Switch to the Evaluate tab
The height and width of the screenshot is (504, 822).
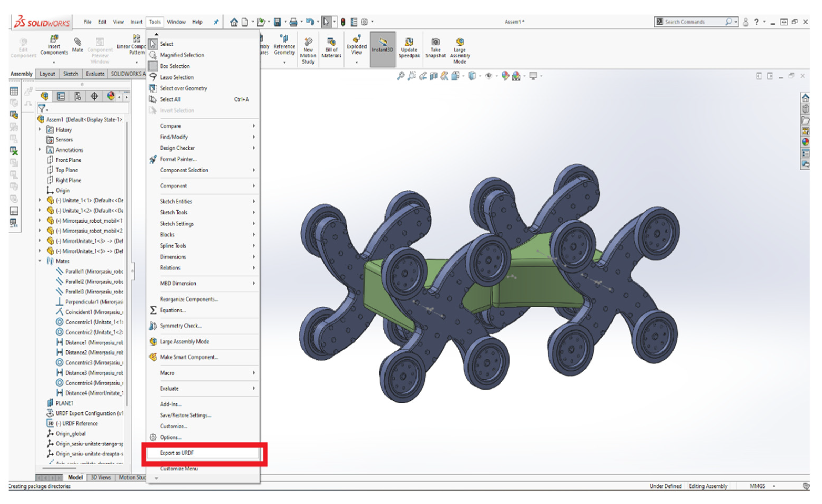[x=95, y=74]
